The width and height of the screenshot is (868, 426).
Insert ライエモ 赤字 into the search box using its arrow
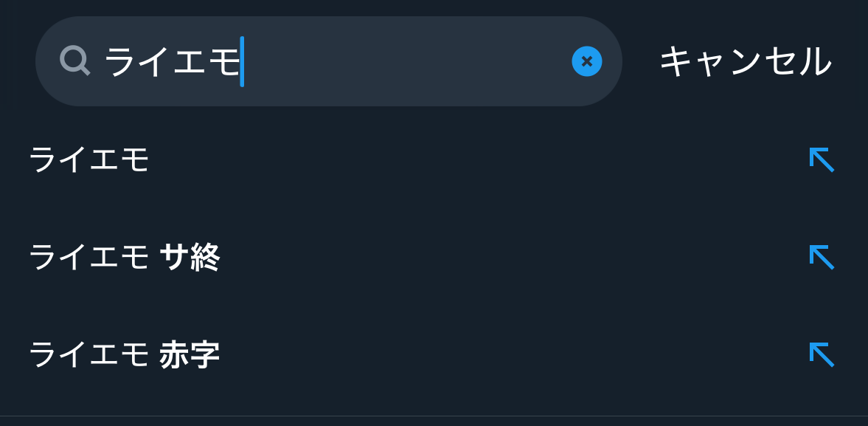click(822, 354)
